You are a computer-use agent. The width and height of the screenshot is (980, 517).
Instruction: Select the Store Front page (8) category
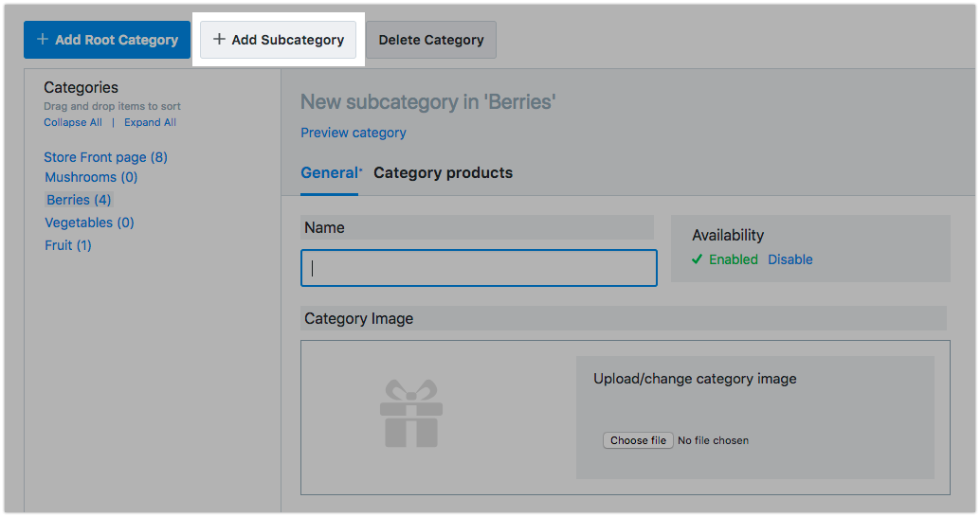click(x=105, y=157)
